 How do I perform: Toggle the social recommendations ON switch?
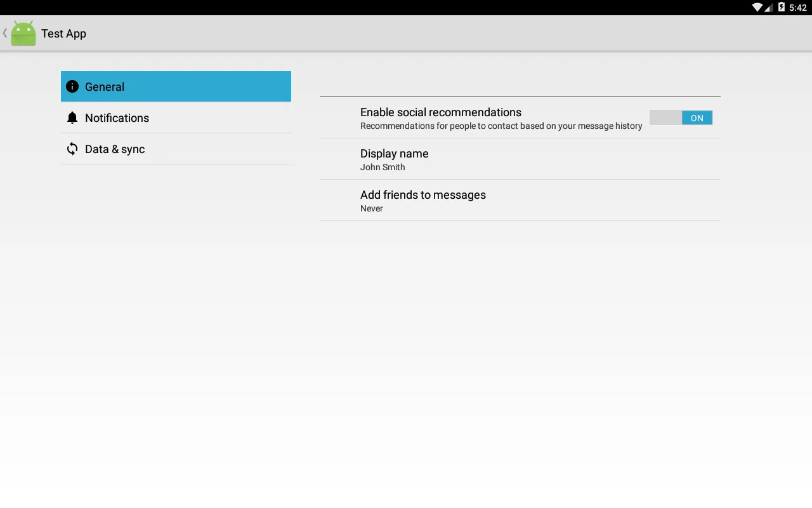(x=681, y=117)
